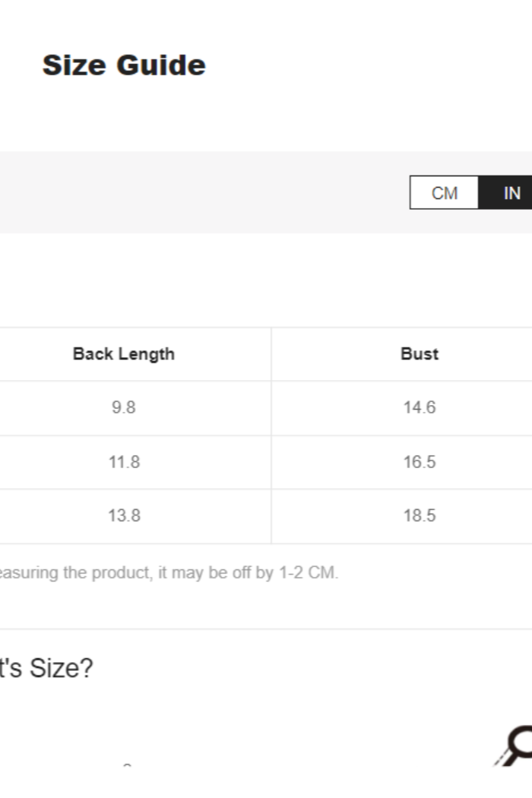The image size is (532, 798).
Task: Click the Bust column header
Action: click(420, 354)
